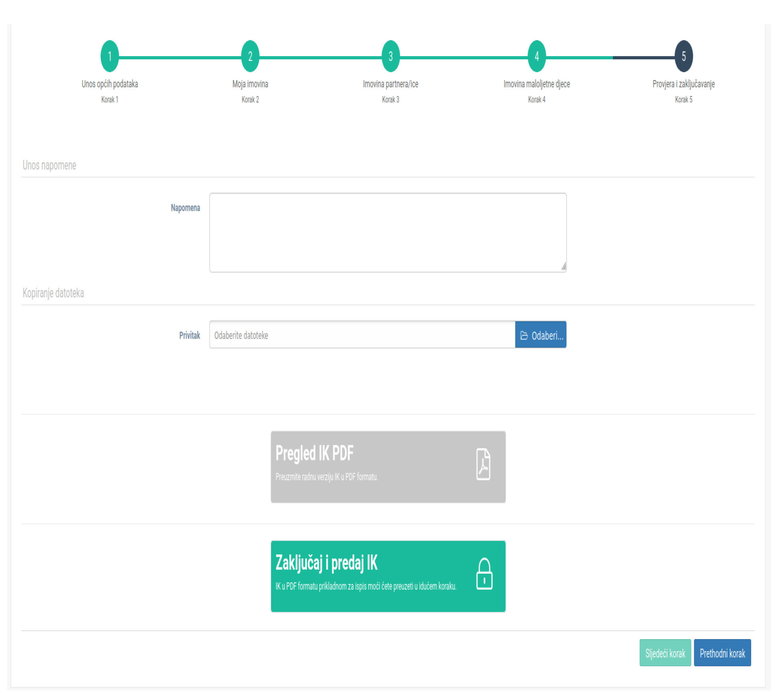Screen dimensions: 774x700
Task: Click the folder icon on the Odaberi button
Action: 524,335
